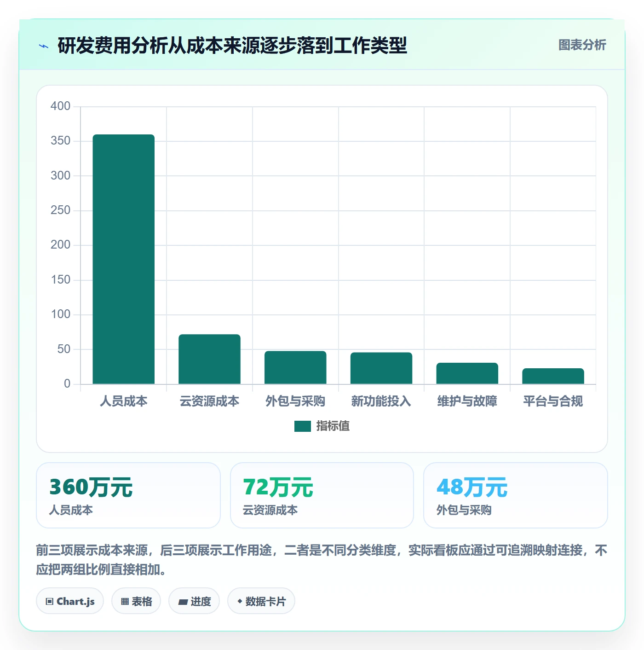Click the 指标值 legend label

tap(333, 426)
